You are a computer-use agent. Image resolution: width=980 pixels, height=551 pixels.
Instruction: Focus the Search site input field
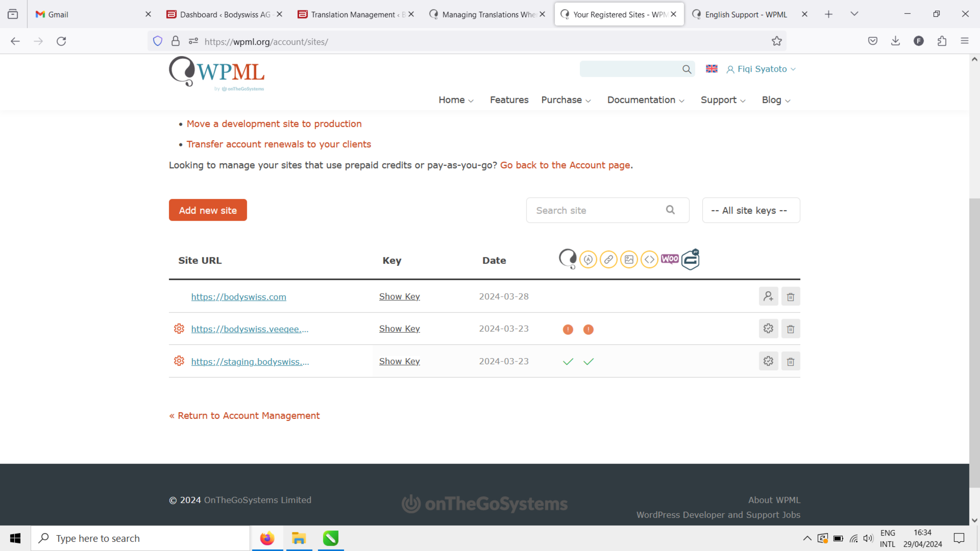pos(608,210)
